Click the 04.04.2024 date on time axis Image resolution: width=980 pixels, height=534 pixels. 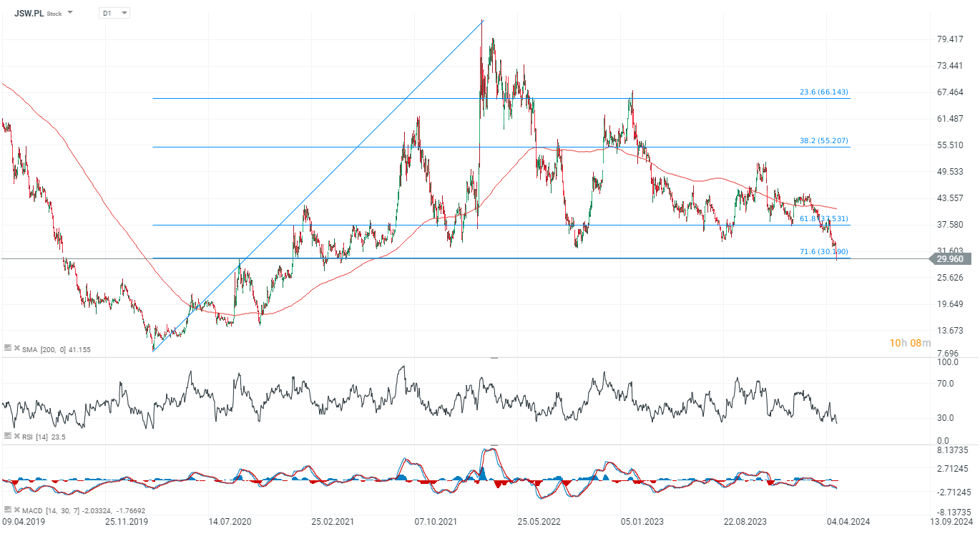pyautogui.click(x=848, y=523)
